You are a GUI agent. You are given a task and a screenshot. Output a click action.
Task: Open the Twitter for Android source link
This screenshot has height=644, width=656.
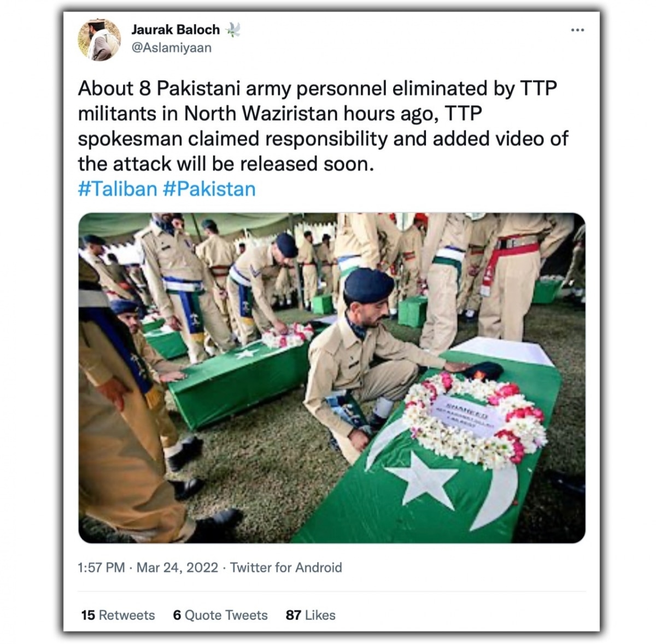click(x=285, y=567)
